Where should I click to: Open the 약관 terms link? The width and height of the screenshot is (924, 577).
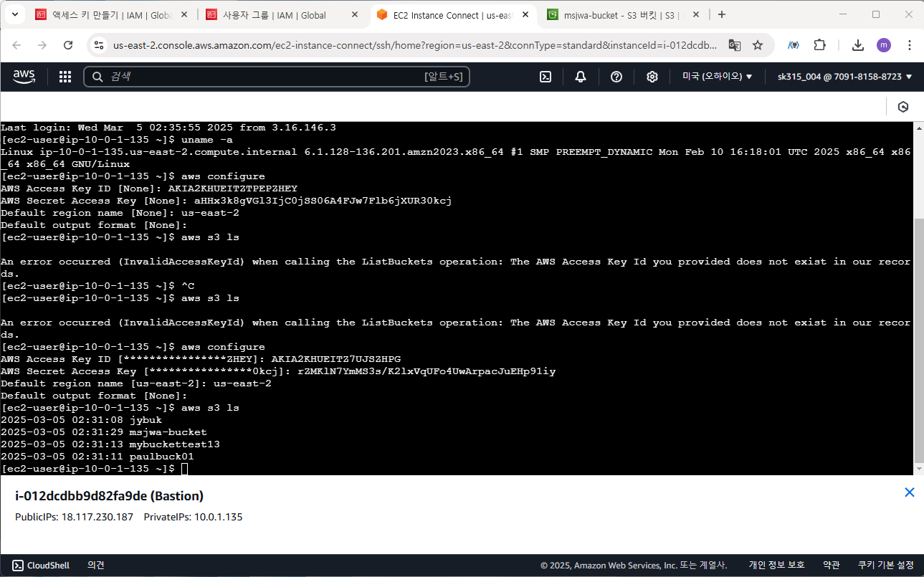point(831,566)
